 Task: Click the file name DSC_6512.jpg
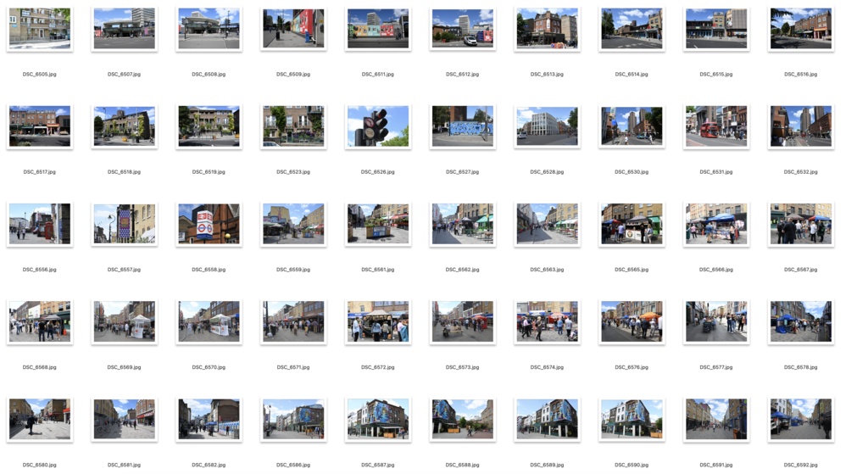[x=463, y=75]
